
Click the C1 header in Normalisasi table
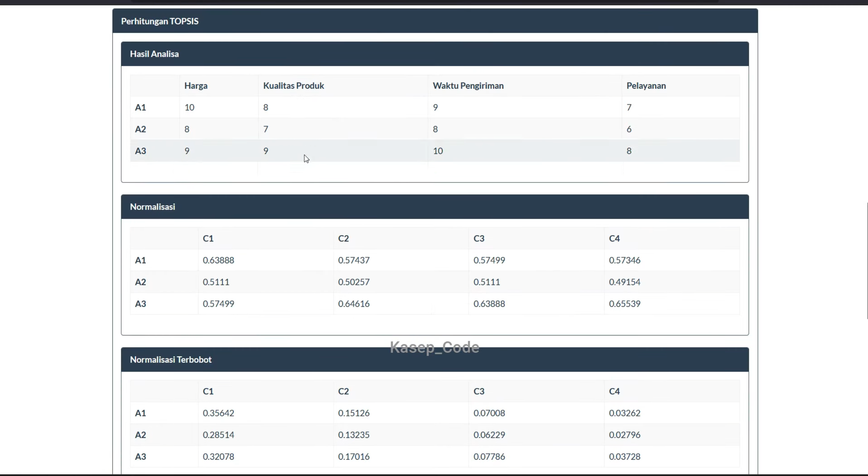[x=208, y=239]
